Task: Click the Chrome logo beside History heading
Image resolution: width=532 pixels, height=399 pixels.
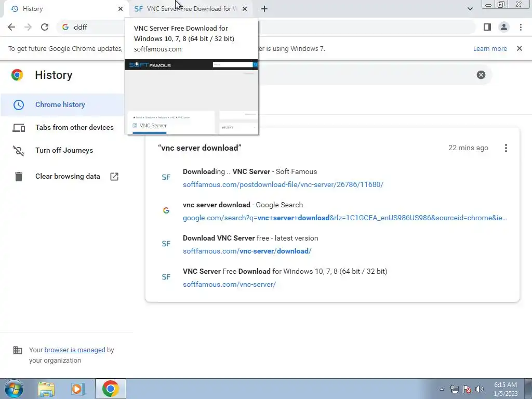Action: [17, 75]
